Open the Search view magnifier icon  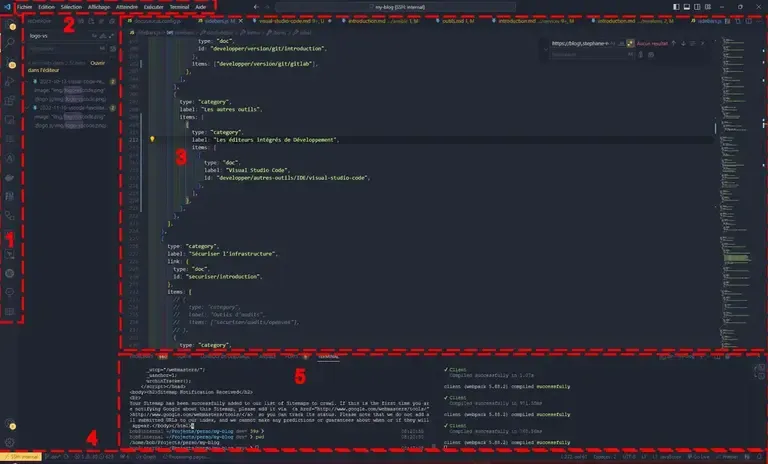point(10,43)
